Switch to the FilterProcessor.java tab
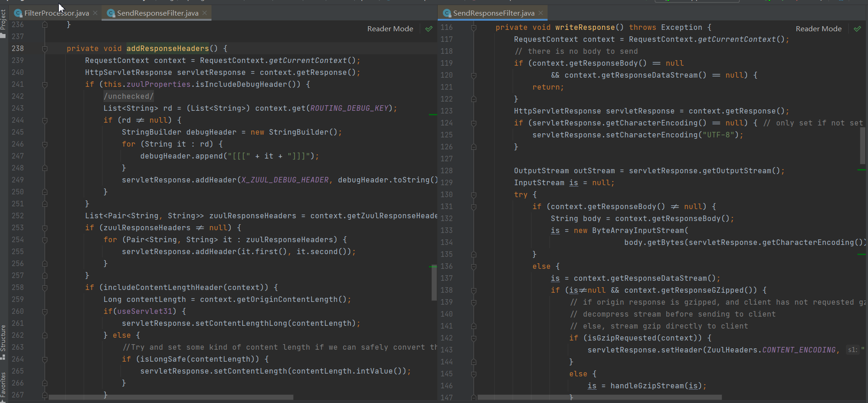This screenshot has width=868, height=403. tap(56, 13)
